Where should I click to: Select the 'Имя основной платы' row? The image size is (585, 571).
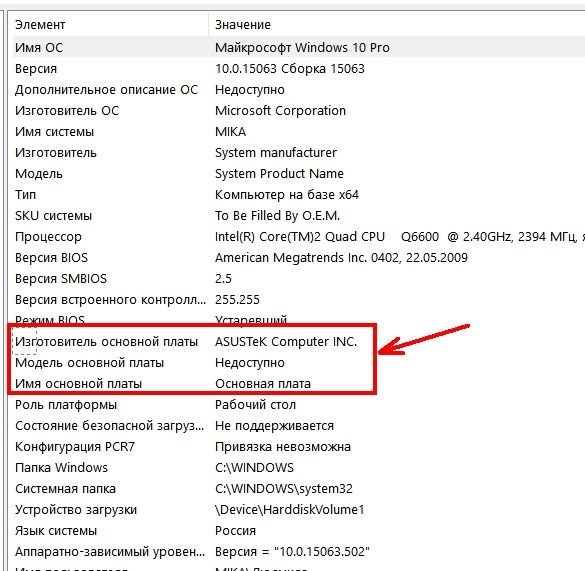[298, 384]
